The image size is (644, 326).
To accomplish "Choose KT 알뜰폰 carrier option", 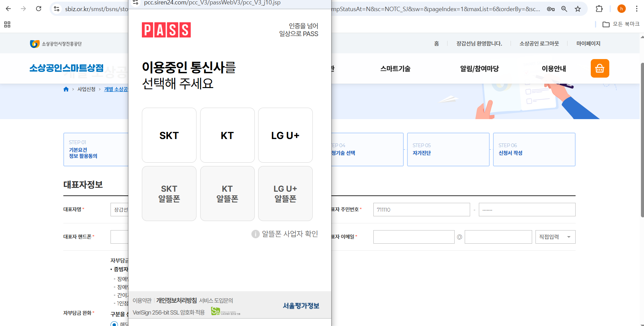I will click(x=227, y=194).
